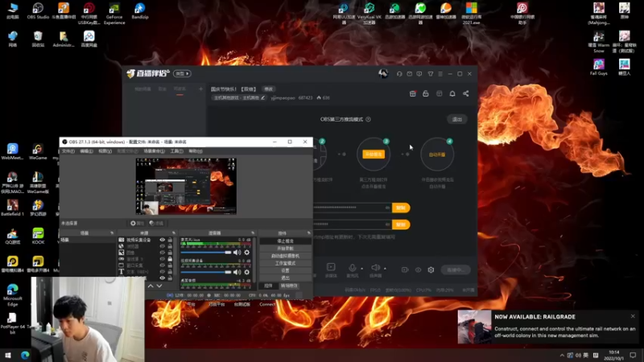Move selected source up with the up arrow
This screenshot has height=362, width=644.
(x=151, y=286)
